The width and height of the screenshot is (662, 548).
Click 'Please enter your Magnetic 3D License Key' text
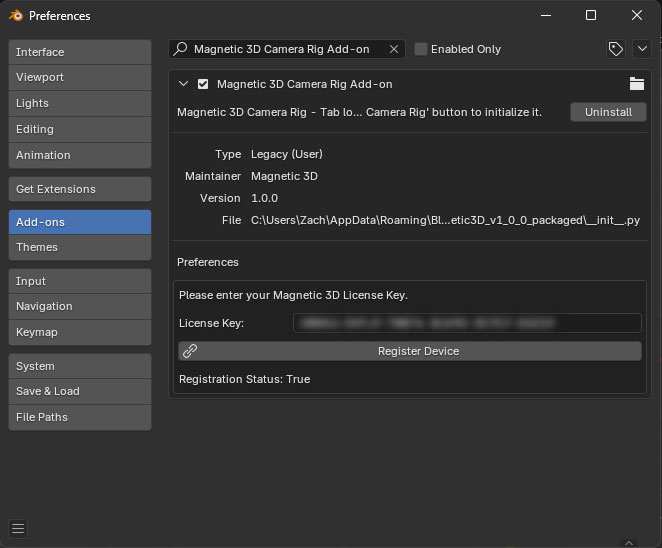(293, 295)
